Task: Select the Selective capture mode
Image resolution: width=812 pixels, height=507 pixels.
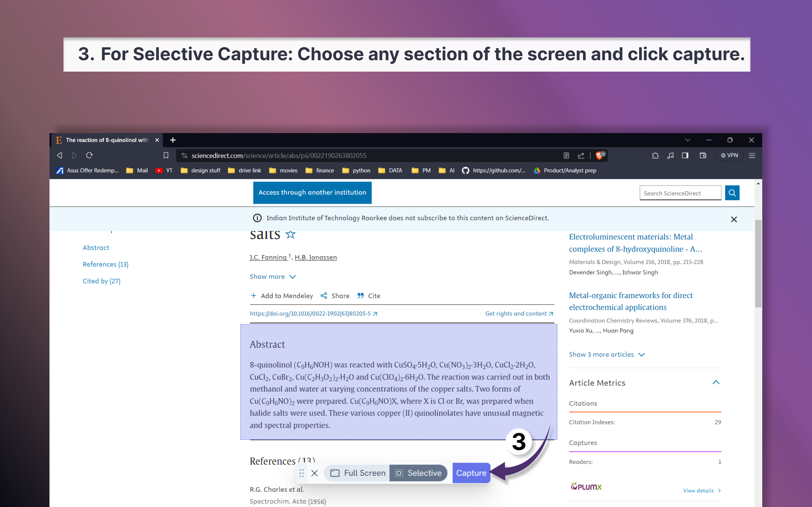Action: [x=418, y=473]
